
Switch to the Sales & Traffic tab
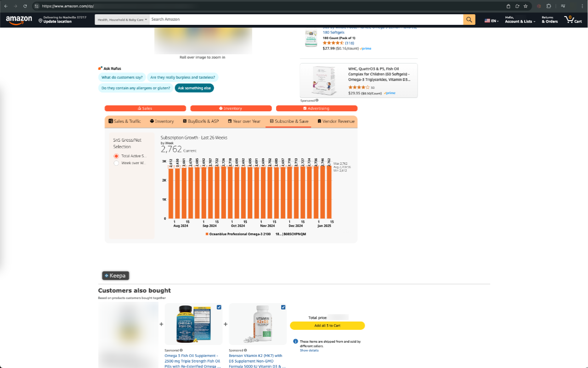click(x=124, y=121)
